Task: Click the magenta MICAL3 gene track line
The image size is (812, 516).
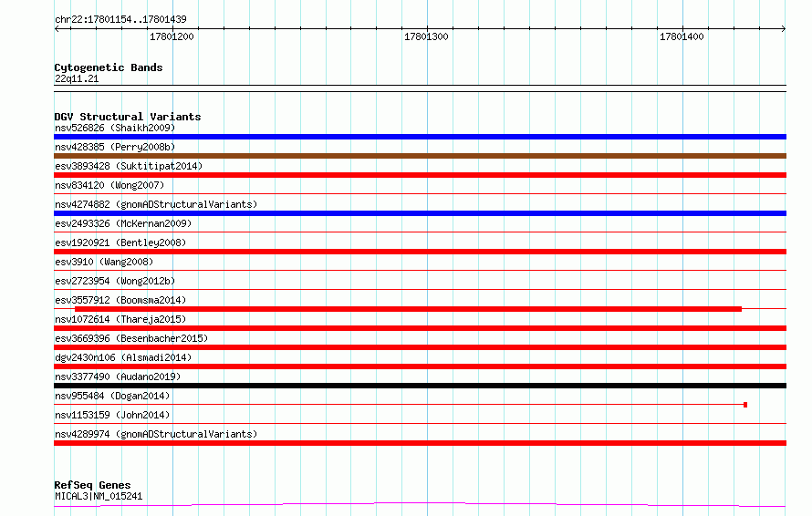Action: click(x=420, y=504)
